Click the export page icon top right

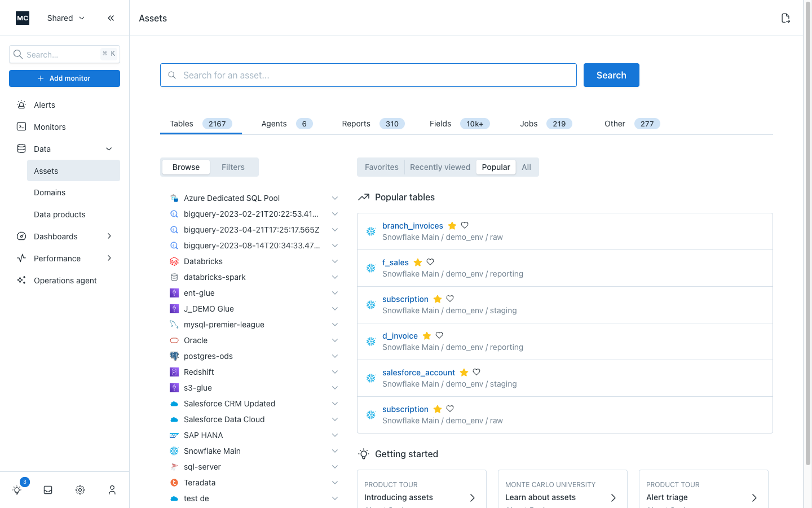tap(785, 17)
